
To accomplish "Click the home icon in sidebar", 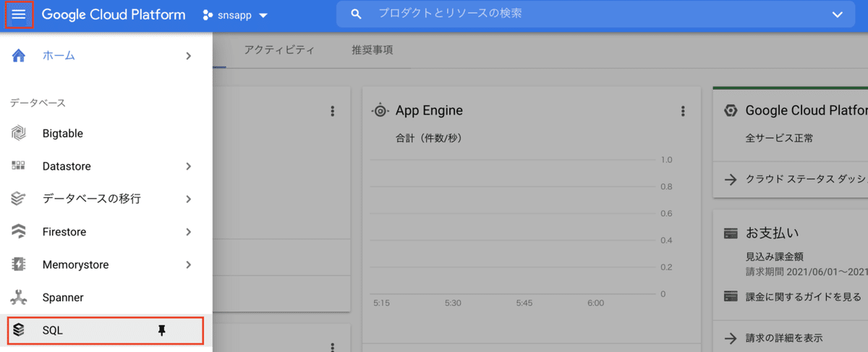I will click(19, 56).
